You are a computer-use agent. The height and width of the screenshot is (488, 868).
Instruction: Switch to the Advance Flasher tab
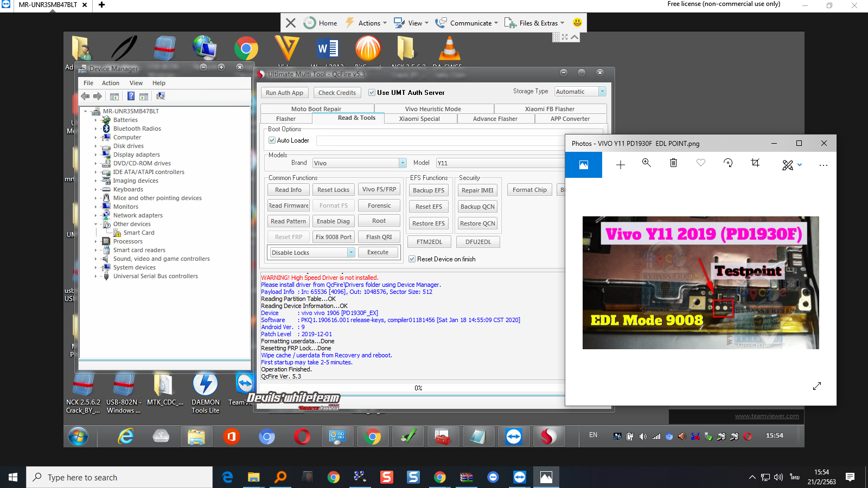pyautogui.click(x=495, y=119)
